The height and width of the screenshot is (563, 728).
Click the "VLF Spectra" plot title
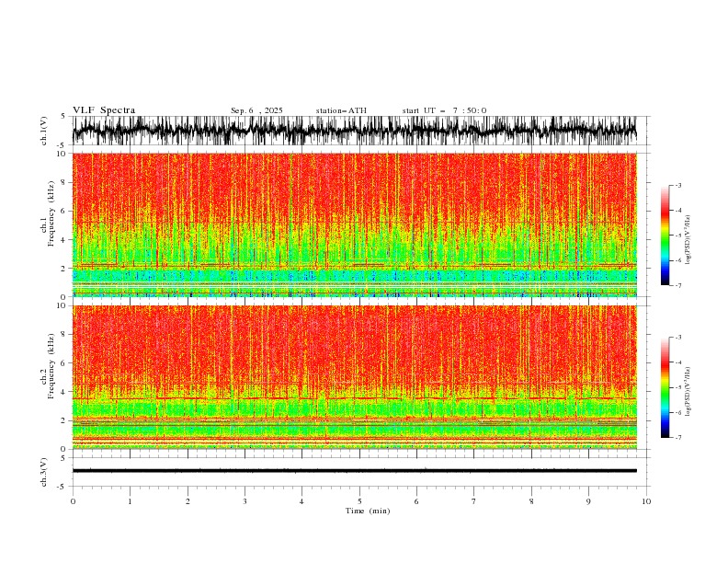tap(104, 110)
